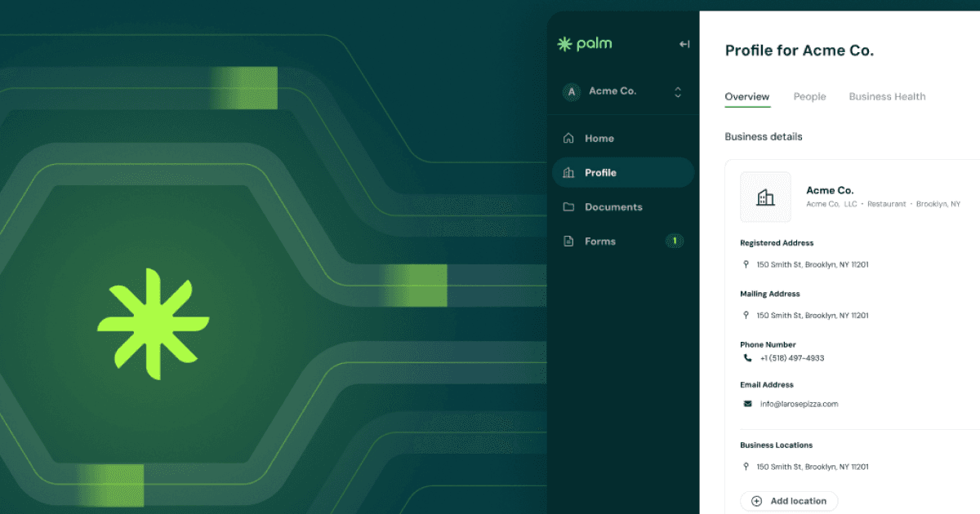Select the Profile menu item

623,173
